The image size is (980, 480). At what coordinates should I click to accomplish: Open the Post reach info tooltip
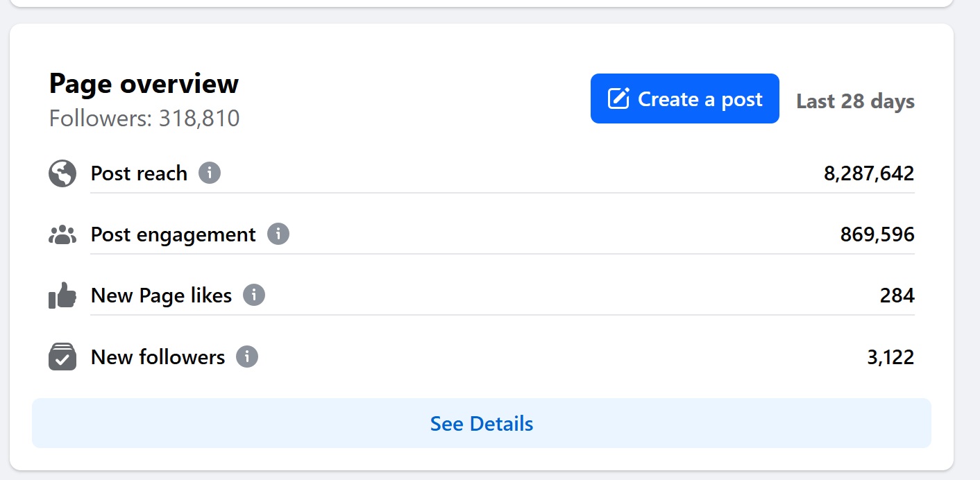210,173
